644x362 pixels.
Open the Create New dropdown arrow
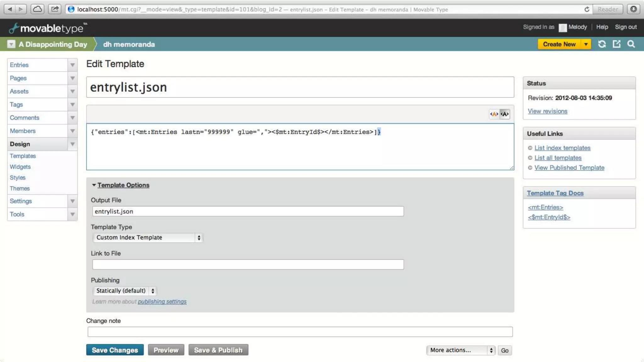pyautogui.click(x=586, y=44)
